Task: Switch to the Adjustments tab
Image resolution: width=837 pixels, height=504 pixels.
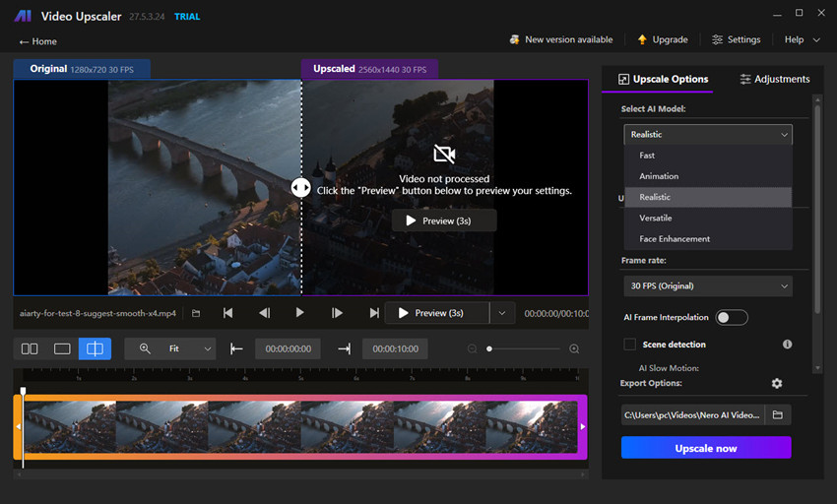Action: click(775, 79)
